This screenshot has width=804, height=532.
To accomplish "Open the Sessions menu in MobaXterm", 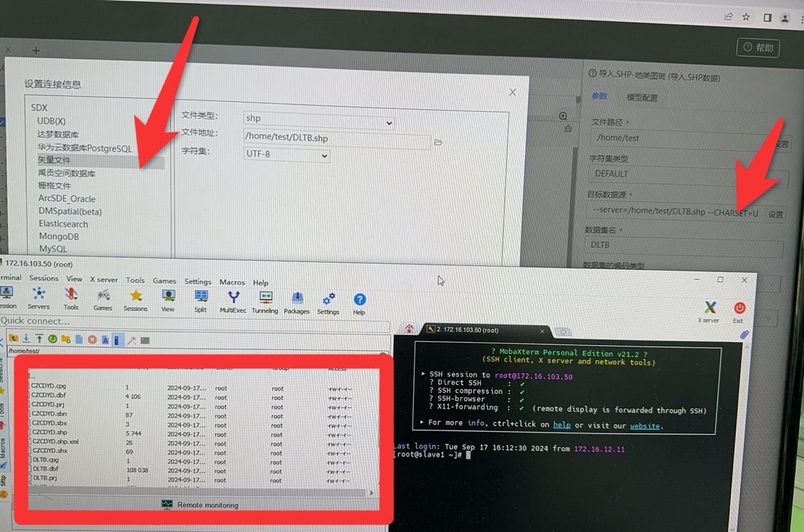I will click(44, 278).
